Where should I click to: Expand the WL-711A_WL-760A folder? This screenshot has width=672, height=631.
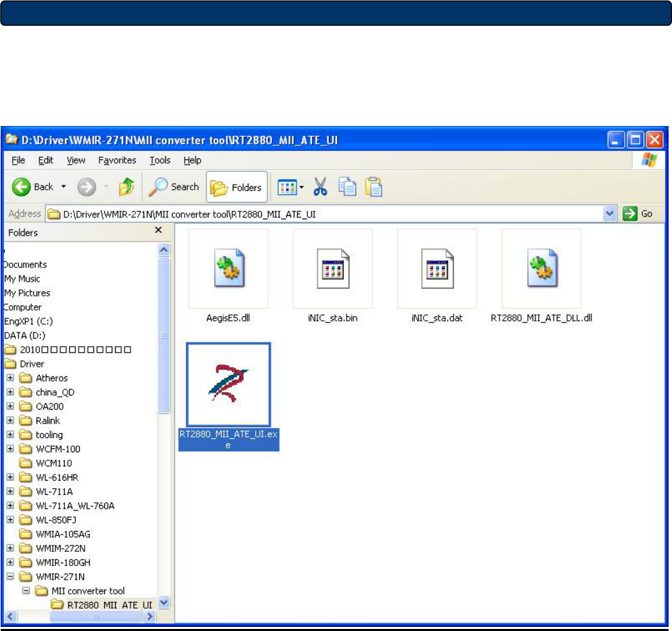10,505
